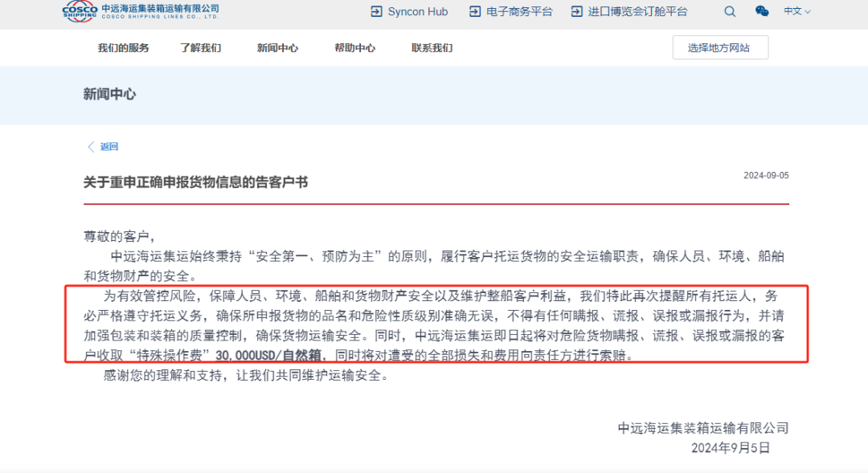Screen dimensions: 868x473
Task: Click the article title 关于重申正确申报货物信息的告客户书
Action: coord(195,182)
